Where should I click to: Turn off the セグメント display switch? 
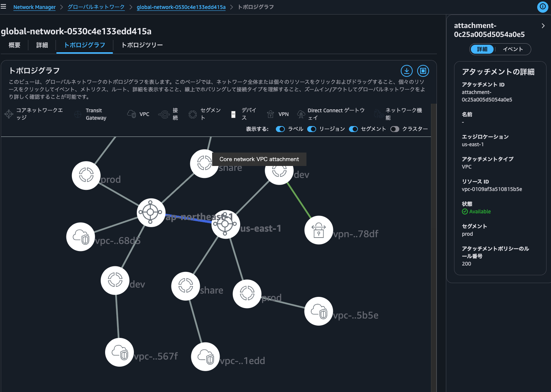(x=353, y=129)
